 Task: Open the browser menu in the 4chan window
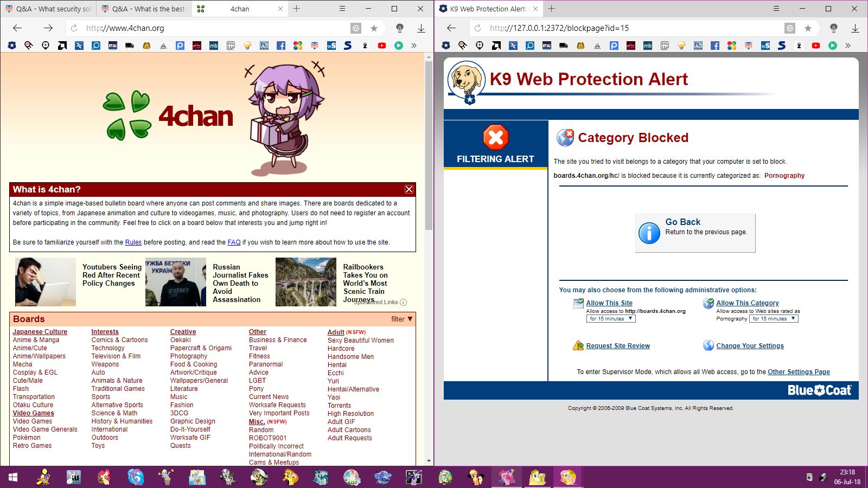coord(342,9)
